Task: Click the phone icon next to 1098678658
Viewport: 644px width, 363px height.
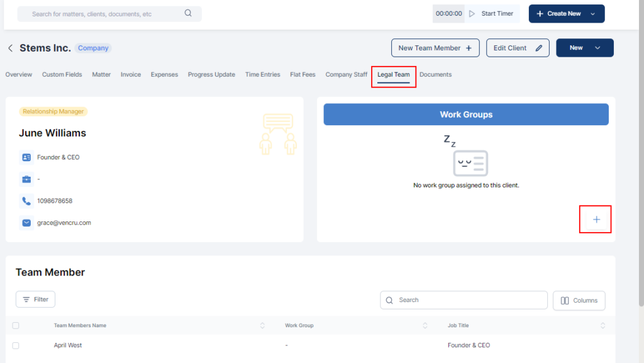Action: [x=26, y=201]
